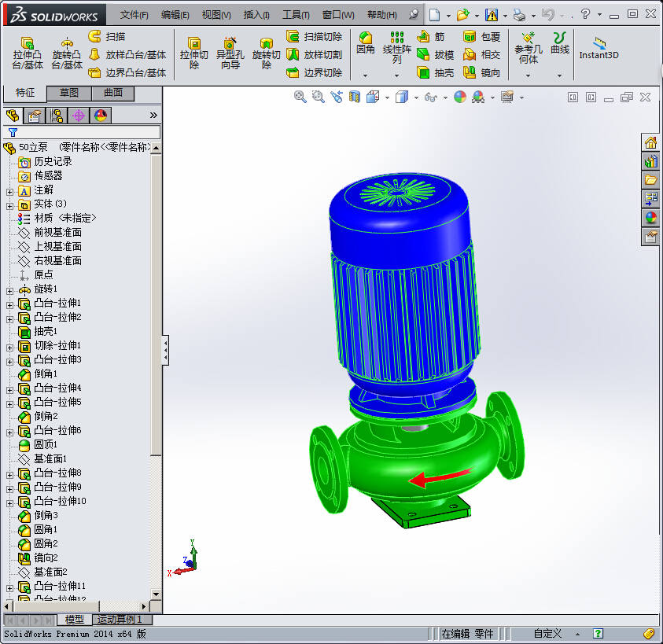
Task: Expand the 旋转1 feature
Action: [x=9, y=292]
